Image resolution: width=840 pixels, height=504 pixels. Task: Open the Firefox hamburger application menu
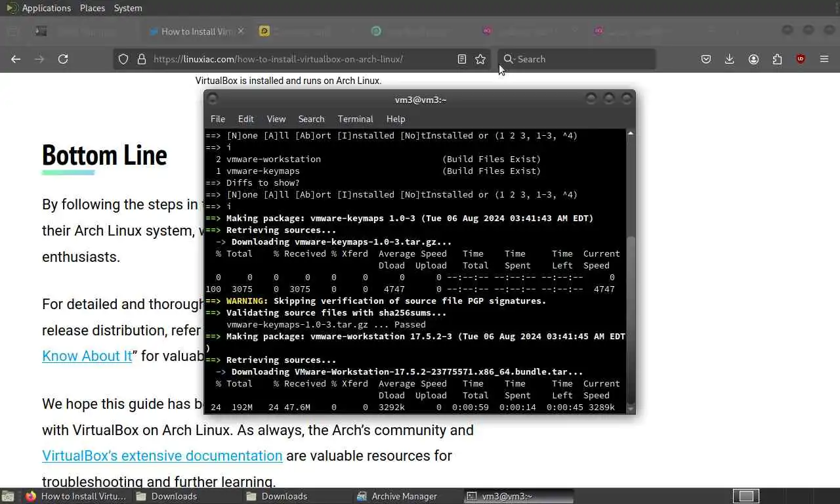pos(824,59)
